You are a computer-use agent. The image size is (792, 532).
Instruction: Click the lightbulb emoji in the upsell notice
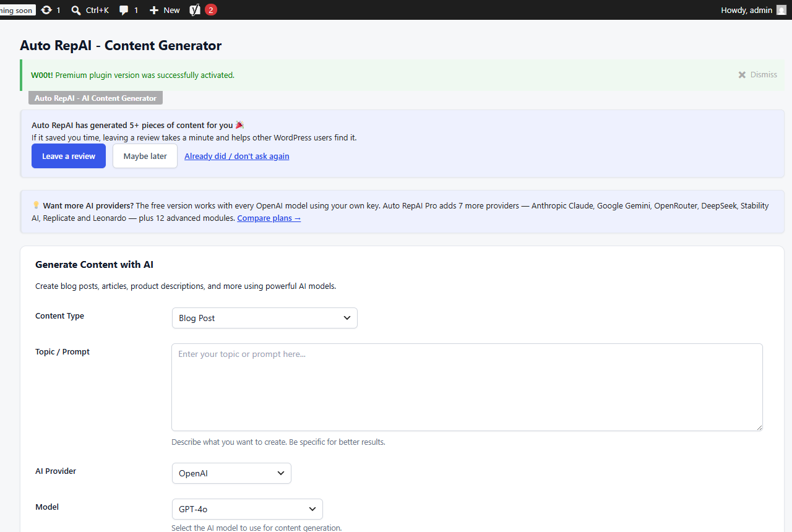pyautogui.click(x=36, y=205)
